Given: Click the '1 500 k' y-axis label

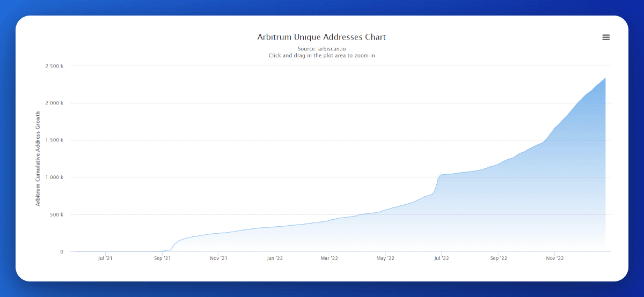Looking at the screenshot, I should (54, 140).
